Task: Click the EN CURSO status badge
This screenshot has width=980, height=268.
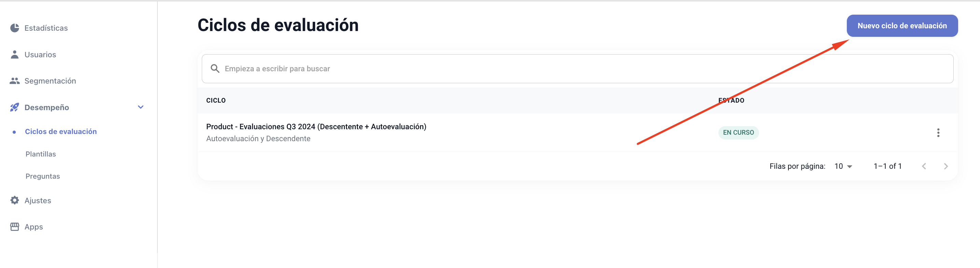Action: click(738, 132)
